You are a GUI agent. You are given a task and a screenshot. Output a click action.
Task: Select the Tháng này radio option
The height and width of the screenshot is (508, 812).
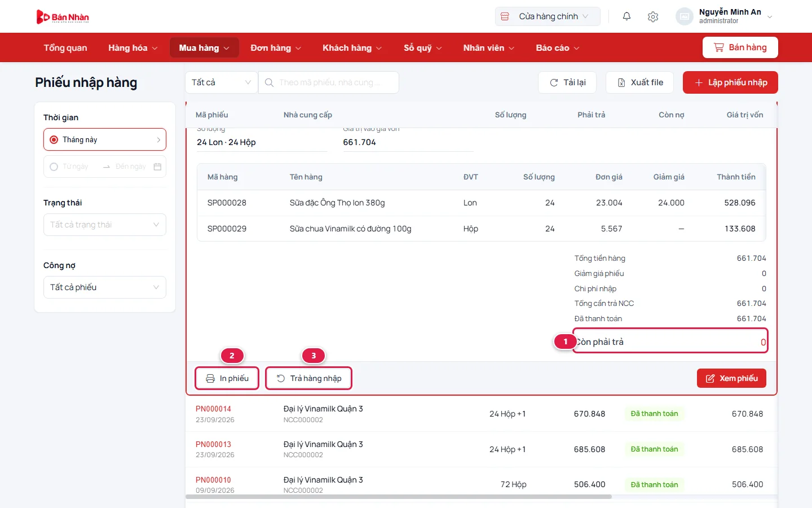(x=54, y=139)
